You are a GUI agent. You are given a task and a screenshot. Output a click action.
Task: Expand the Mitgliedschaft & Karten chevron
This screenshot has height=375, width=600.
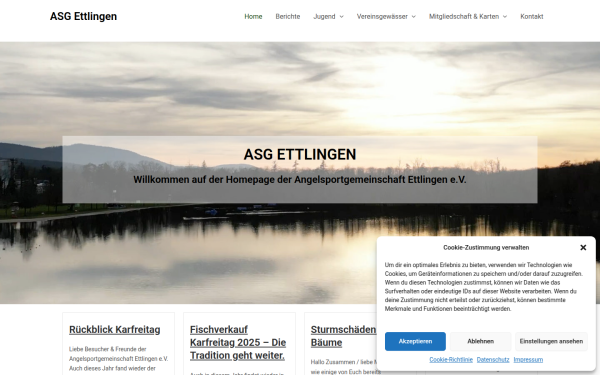[505, 17]
